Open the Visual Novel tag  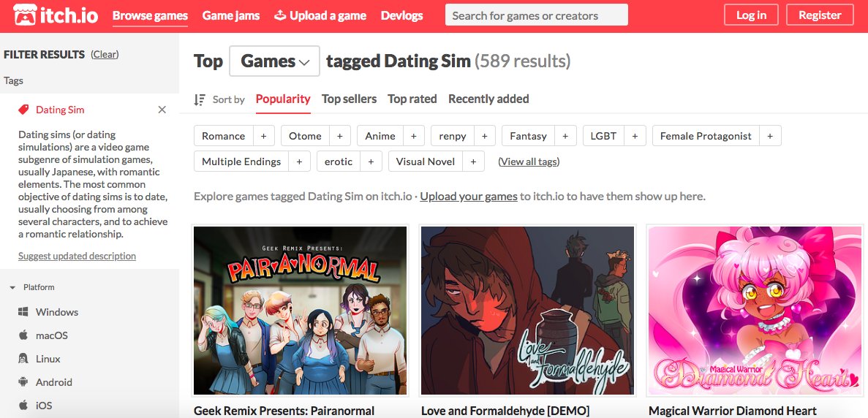point(426,161)
